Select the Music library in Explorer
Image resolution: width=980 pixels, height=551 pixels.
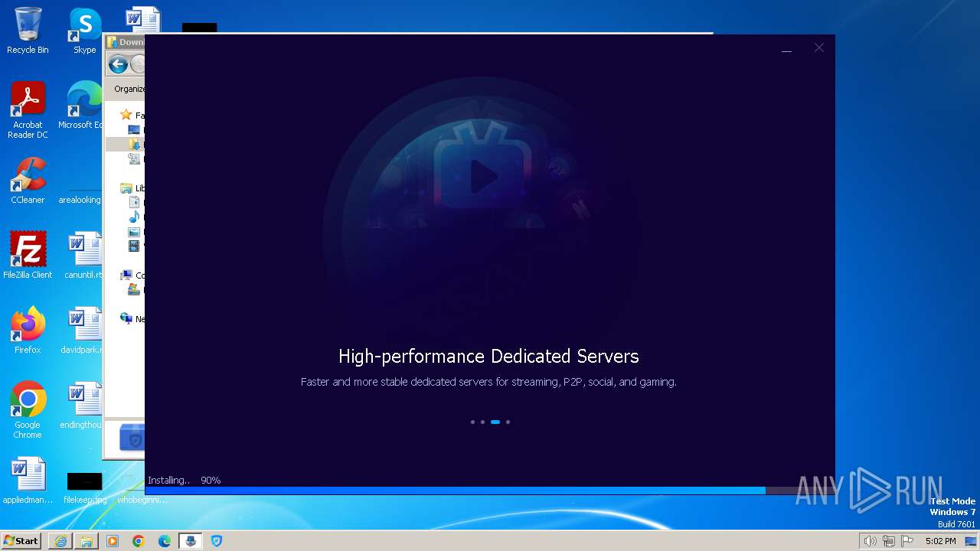point(136,217)
